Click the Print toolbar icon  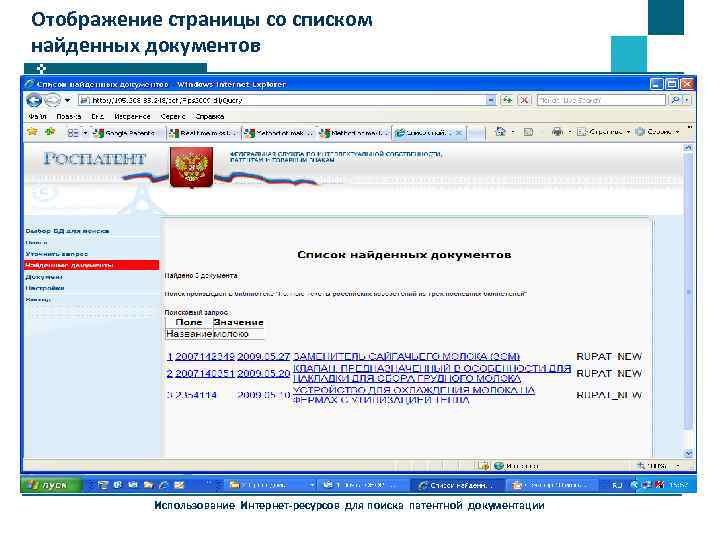pos(557,132)
